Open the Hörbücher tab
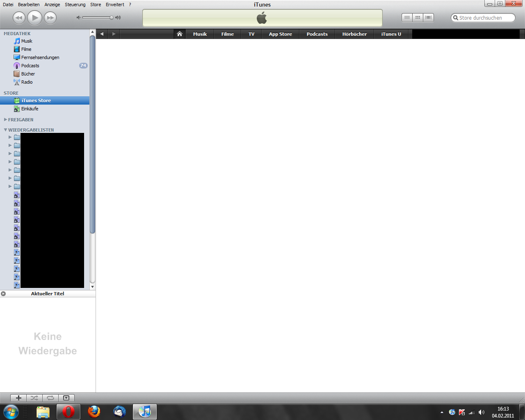This screenshot has width=525, height=420. 355,34
